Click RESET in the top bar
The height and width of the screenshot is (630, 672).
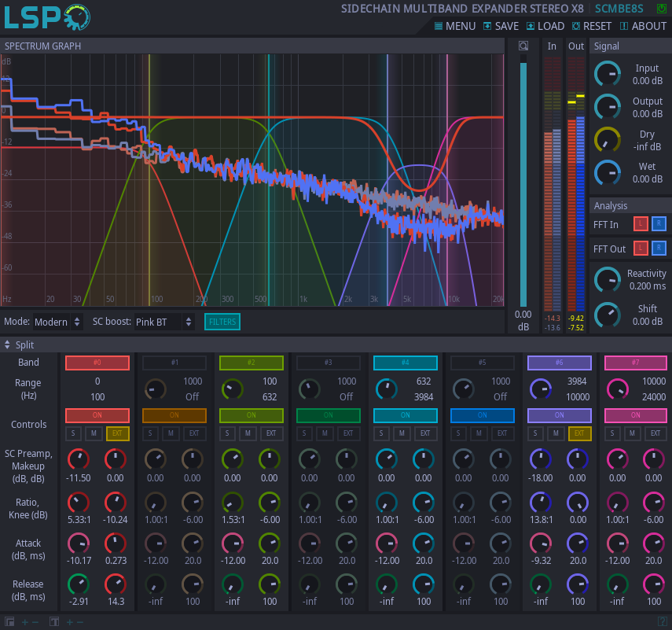coord(591,26)
